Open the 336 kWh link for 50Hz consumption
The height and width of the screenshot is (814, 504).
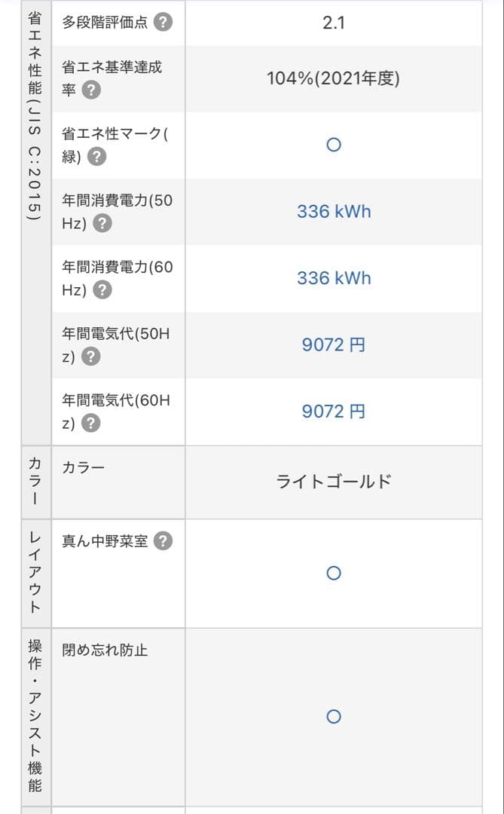click(333, 212)
